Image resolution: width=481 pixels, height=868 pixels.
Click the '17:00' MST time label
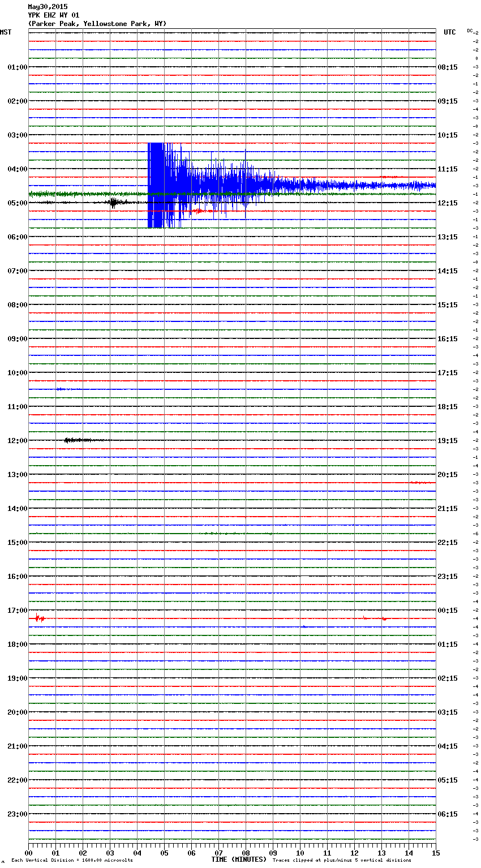tap(17, 610)
